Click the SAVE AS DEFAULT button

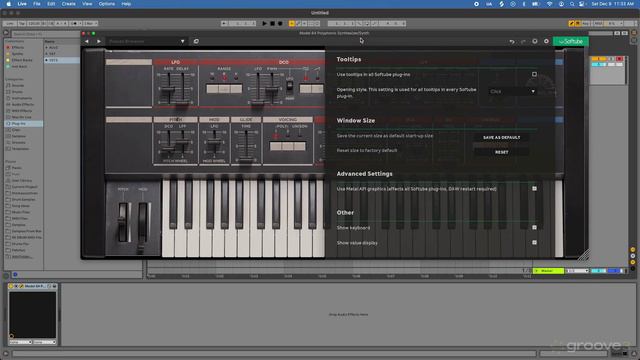(502, 138)
